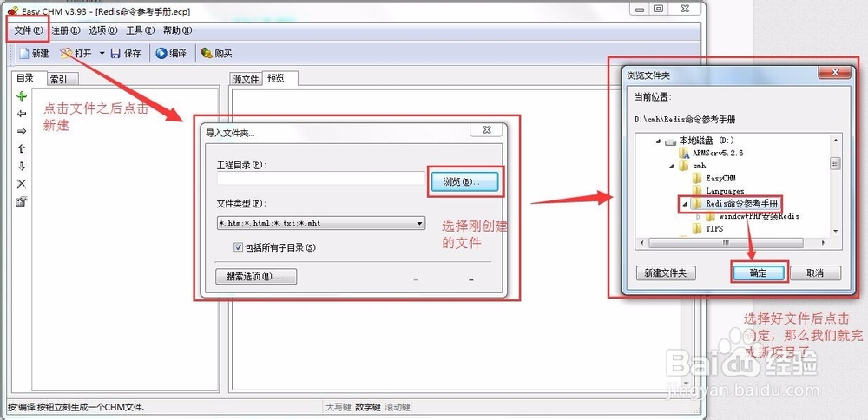This screenshot has height=420, width=868.
Task: Click the Open (打开) toolbar icon
Action: click(66, 53)
